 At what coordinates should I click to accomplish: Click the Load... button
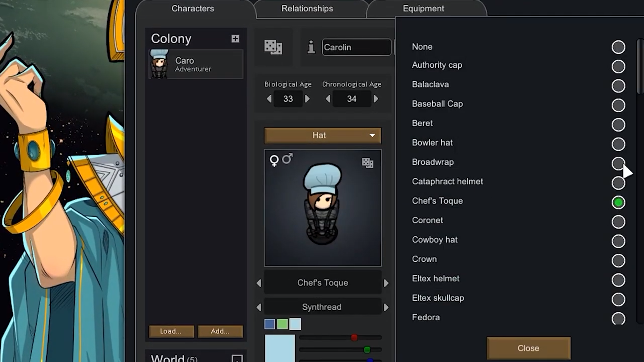[x=171, y=331]
